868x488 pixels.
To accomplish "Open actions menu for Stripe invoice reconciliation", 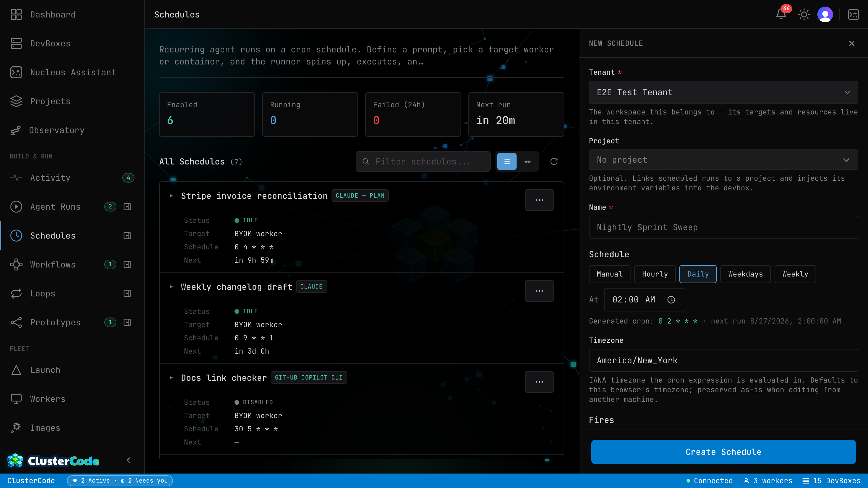I will [x=539, y=200].
